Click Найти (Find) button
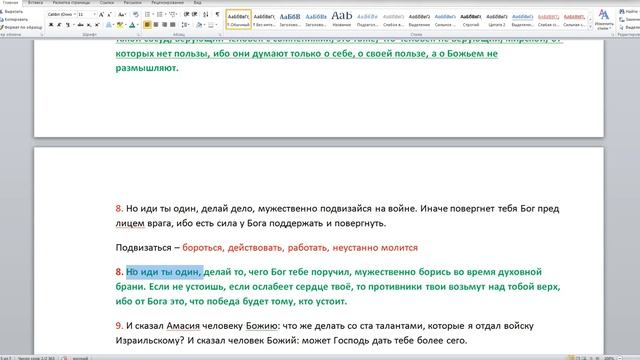The image size is (640, 360). [629, 12]
